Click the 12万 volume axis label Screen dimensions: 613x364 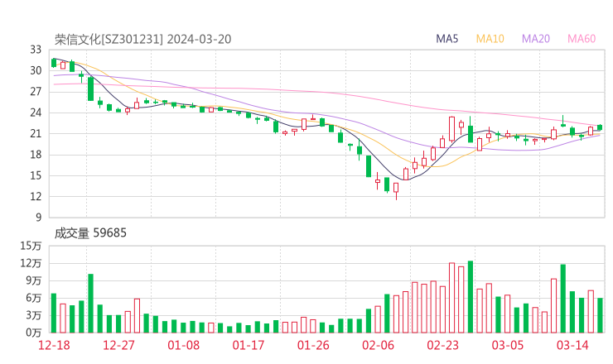(x=31, y=263)
